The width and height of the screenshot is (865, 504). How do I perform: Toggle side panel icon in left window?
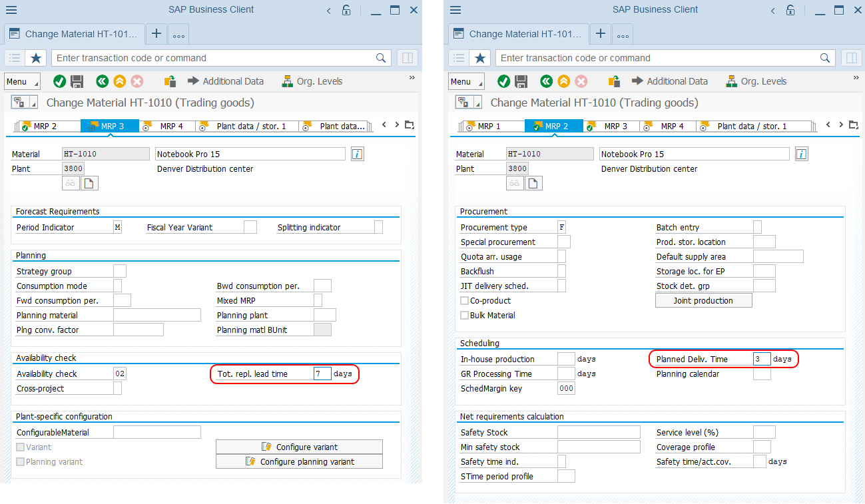408,58
